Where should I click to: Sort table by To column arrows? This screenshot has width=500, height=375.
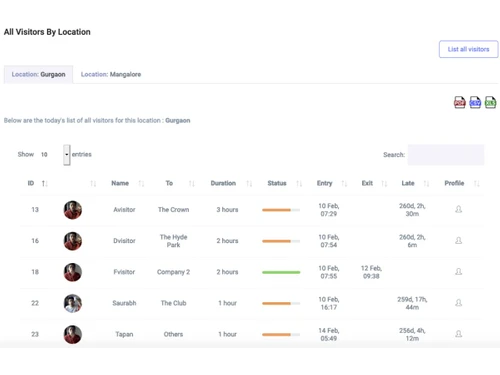coord(192,183)
